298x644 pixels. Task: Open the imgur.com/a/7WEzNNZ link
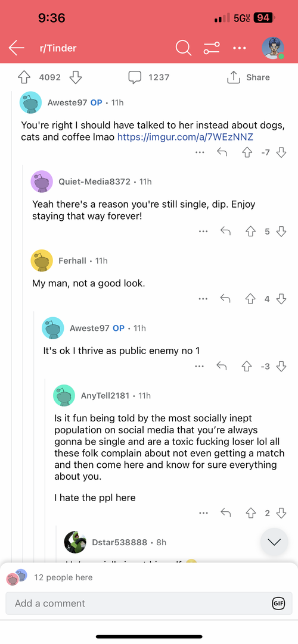(x=185, y=137)
